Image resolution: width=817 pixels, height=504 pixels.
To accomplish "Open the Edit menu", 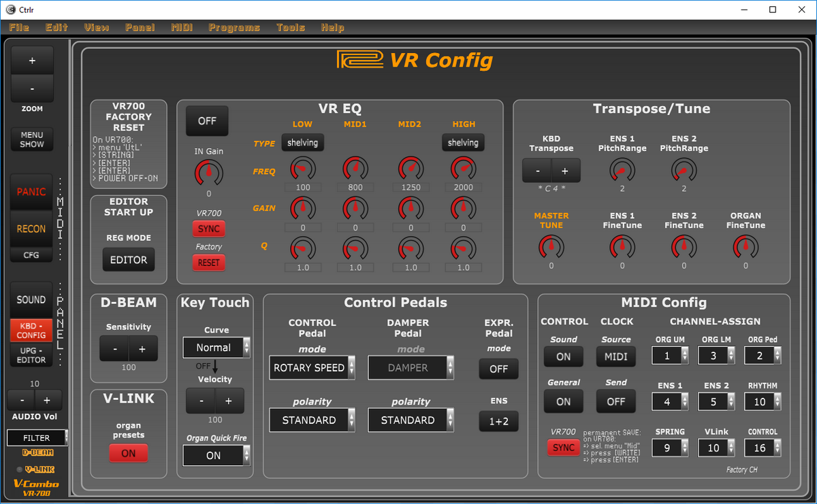I will click(x=57, y=27).
